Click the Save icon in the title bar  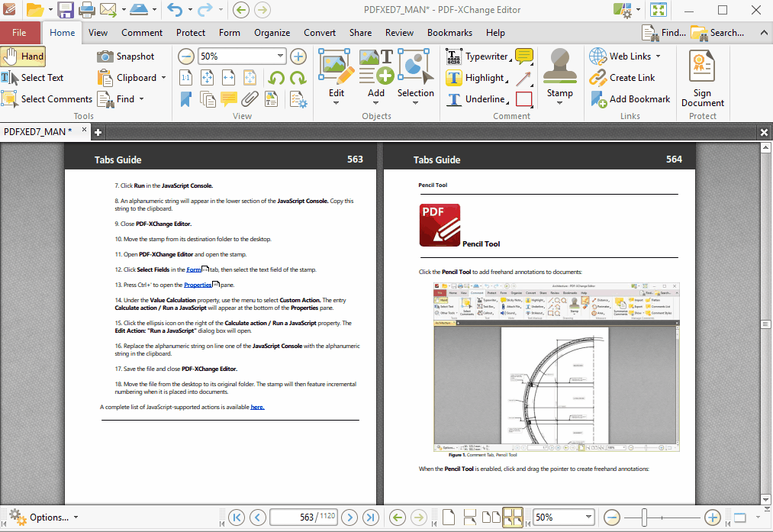coord(65,9)
